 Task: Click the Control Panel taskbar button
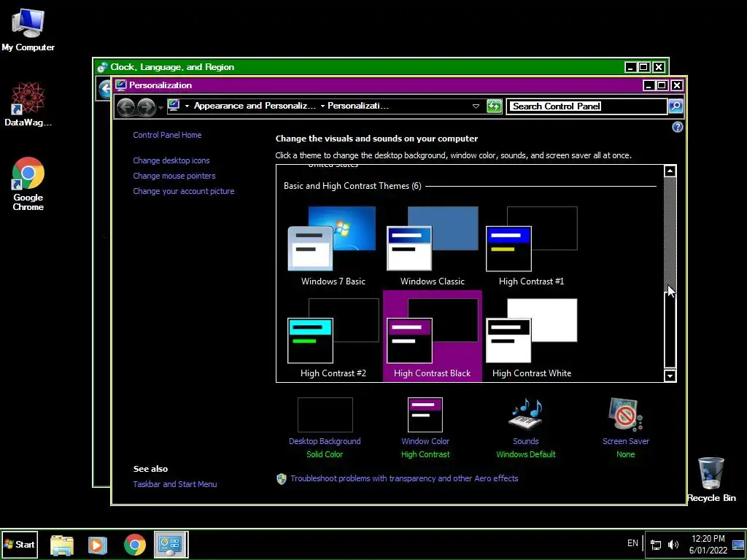tap(171, 545)
